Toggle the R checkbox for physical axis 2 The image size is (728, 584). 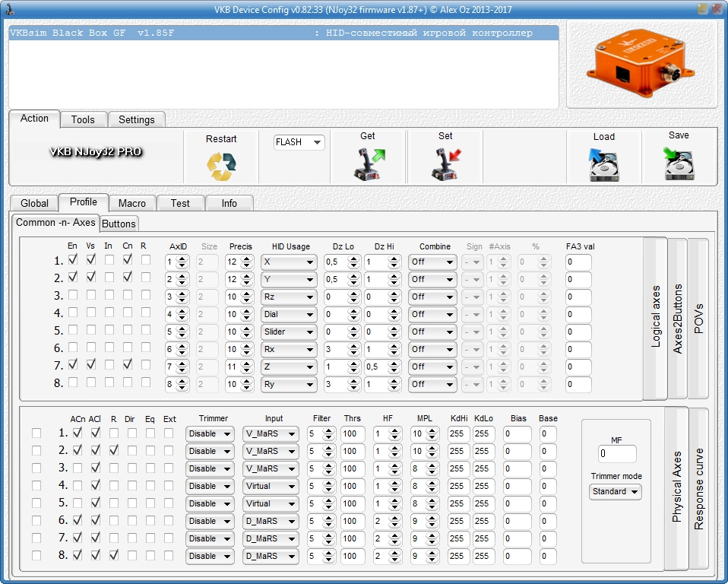tap(113, 450)
